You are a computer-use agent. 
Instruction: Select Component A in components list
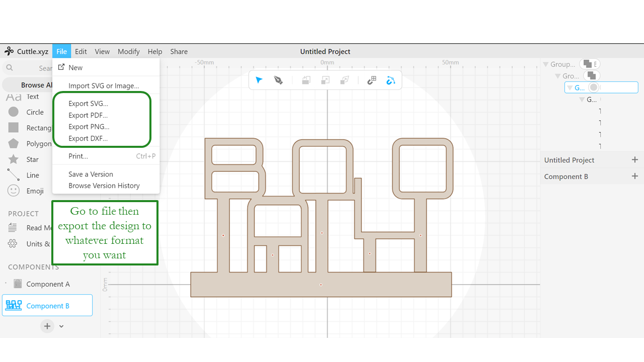pyautogui.click(x=47, y=284)
